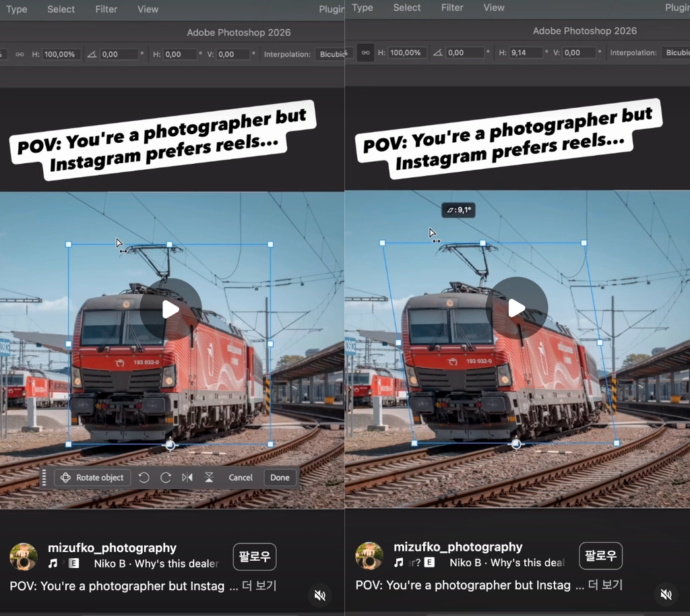Expand the left reel caption with 더 보기
Screen dimensions: 690x616
click(259, 586)
